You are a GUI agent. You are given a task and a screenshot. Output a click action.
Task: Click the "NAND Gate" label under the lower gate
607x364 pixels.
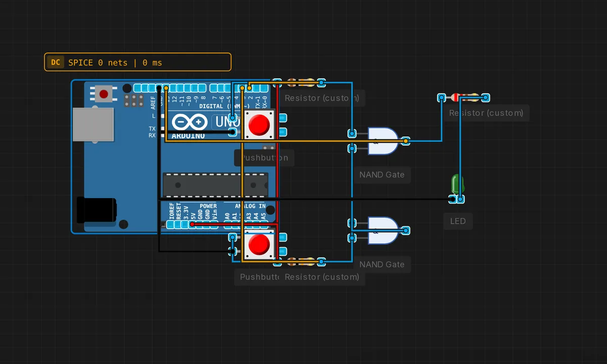382,264
